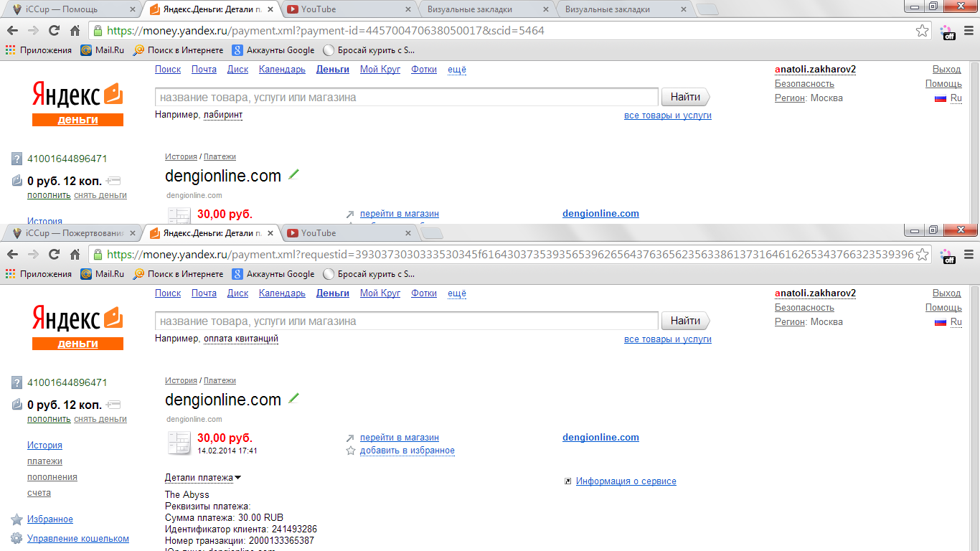Switch to the "iCCup — Помощь" tab
Screen dimensions: 980x551
click(x=70, y=9)
